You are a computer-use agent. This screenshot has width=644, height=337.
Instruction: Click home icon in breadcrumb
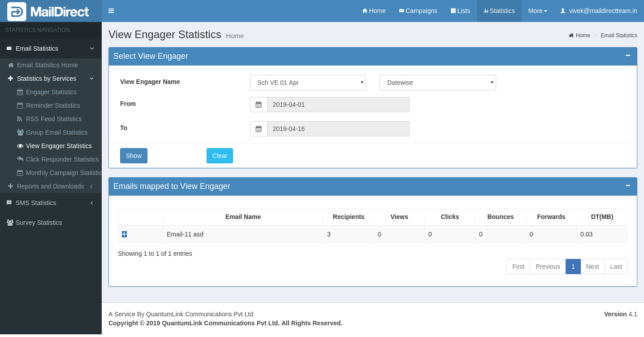pos(571,35)
